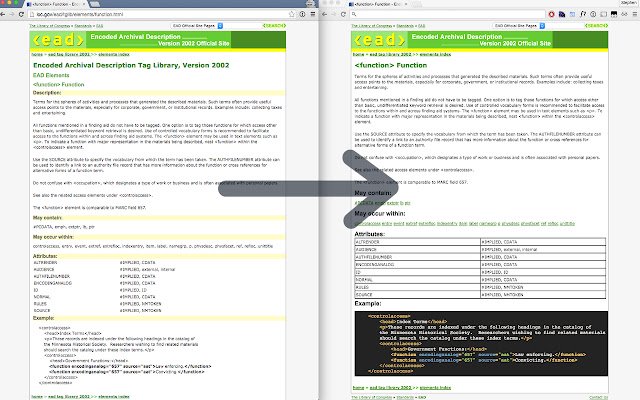Open a new tab in left browser

click(95, 4)
